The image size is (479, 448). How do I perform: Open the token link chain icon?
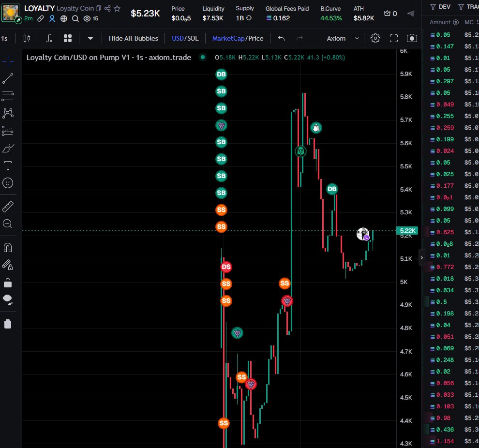tap(40, 19)
